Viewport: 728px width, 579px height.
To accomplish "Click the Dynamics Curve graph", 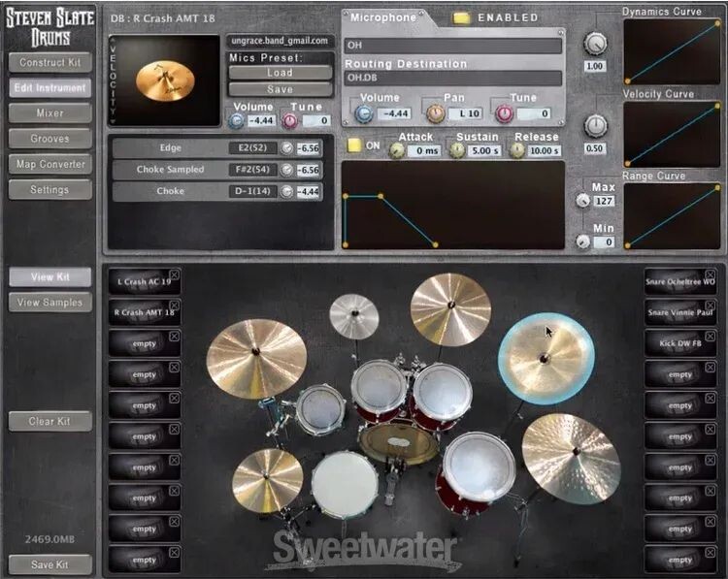I will [x=672, y=51].
